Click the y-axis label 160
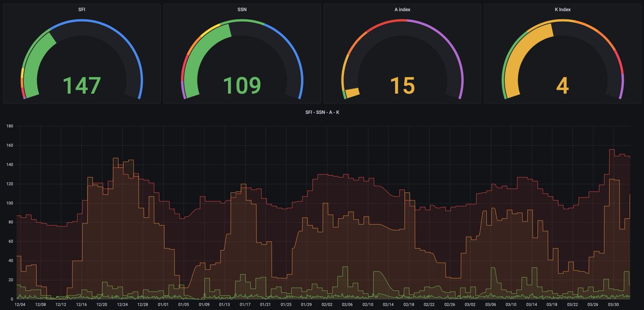The width and height of the screenshot is (644, 310). 9,145
